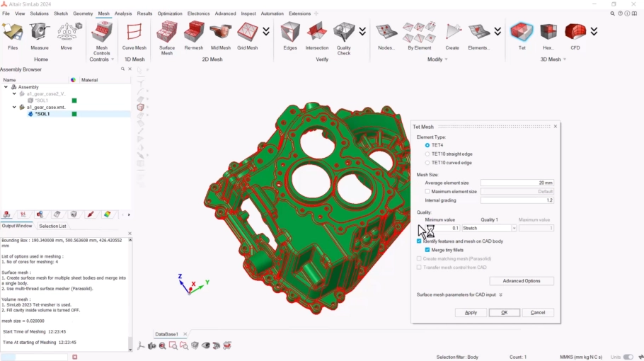Click the Apply button
Viewport: 644px width, 361px height.
click(471, 313)
